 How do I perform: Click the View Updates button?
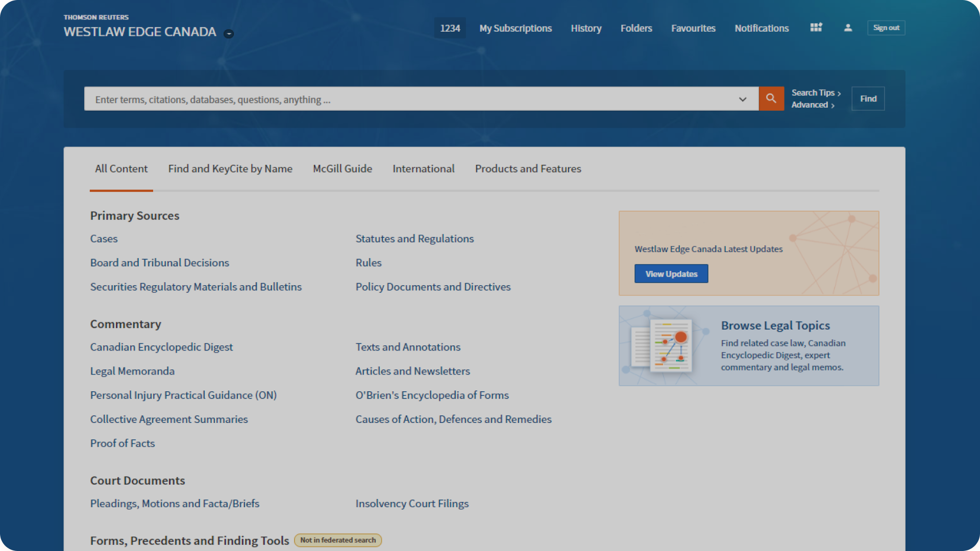(x=671, y=274)
